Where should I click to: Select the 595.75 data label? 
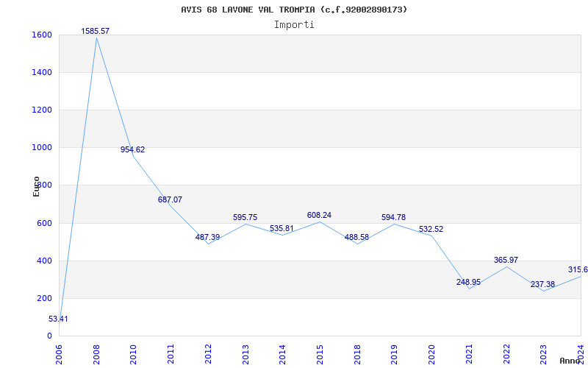tap(245, 217)
